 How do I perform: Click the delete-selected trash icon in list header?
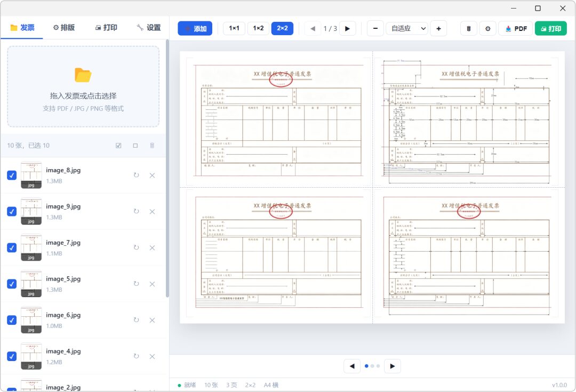click(152, 146)
